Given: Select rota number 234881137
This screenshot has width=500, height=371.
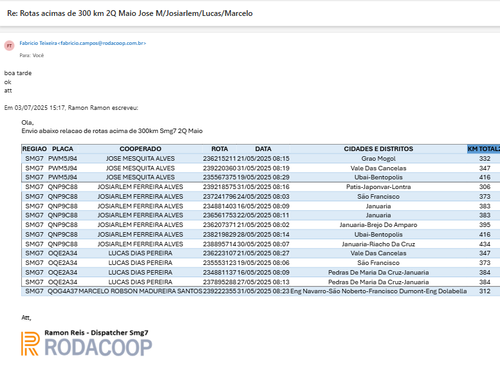Looking at the screenshot, I should click(219, 273).
